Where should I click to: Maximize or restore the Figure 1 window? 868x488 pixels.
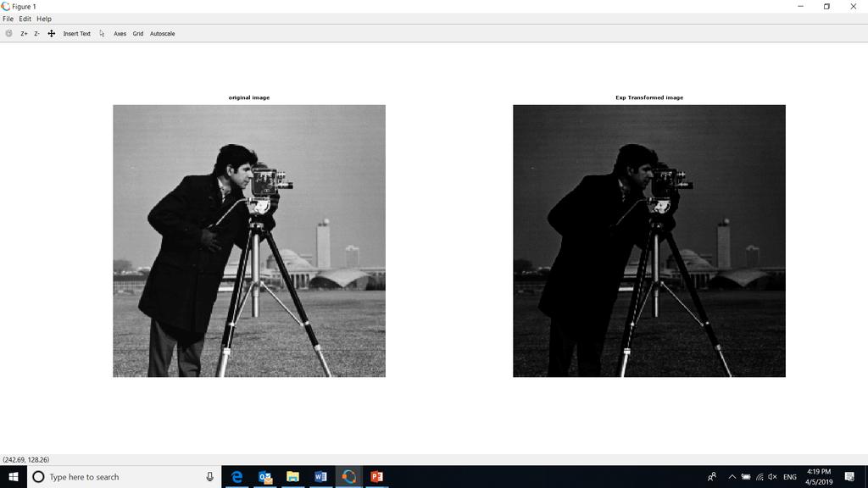coord(826,7)
